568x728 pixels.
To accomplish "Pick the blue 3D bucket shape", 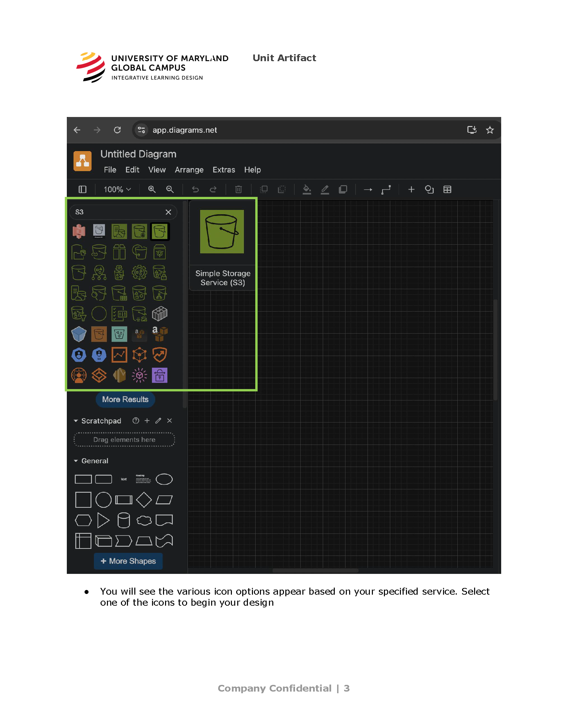I will (79, 334).
